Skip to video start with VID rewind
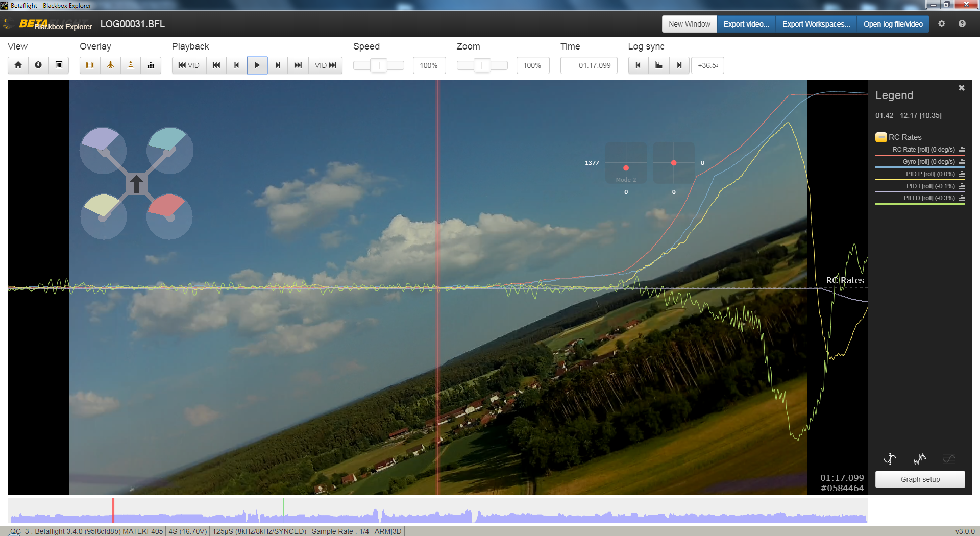980x536 pixels. [188, 65]
